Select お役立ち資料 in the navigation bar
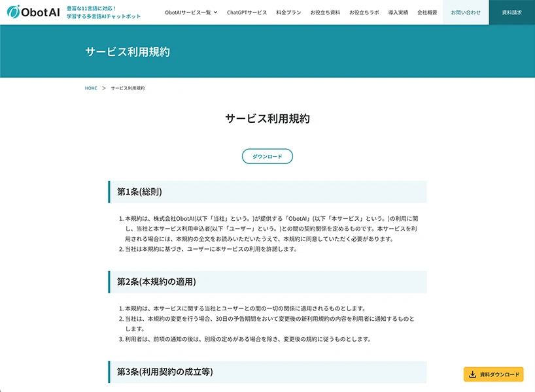The width and height of the screenshot is (535, 392). pos(325,12)
